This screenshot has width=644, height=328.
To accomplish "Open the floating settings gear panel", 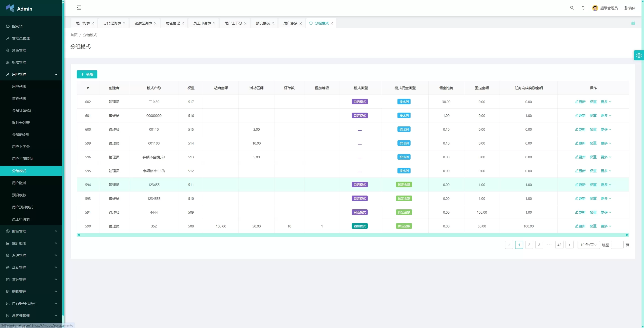I will click(x=639, y=56).
